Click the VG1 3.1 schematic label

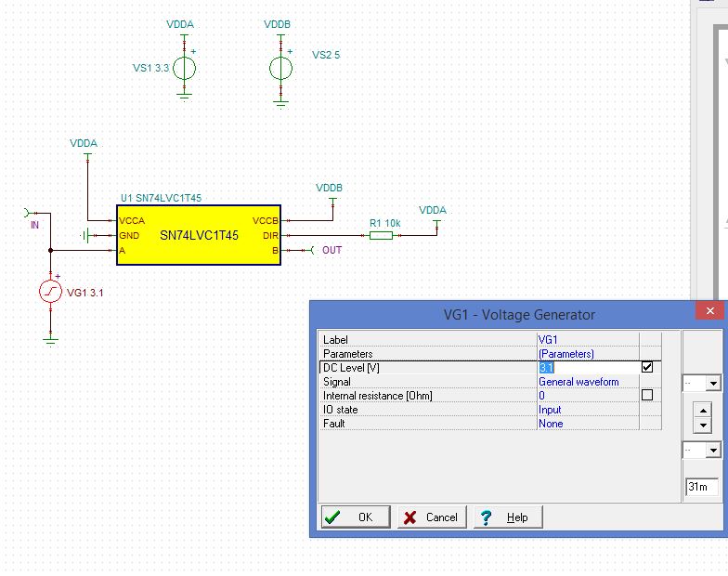click(85, 293)
